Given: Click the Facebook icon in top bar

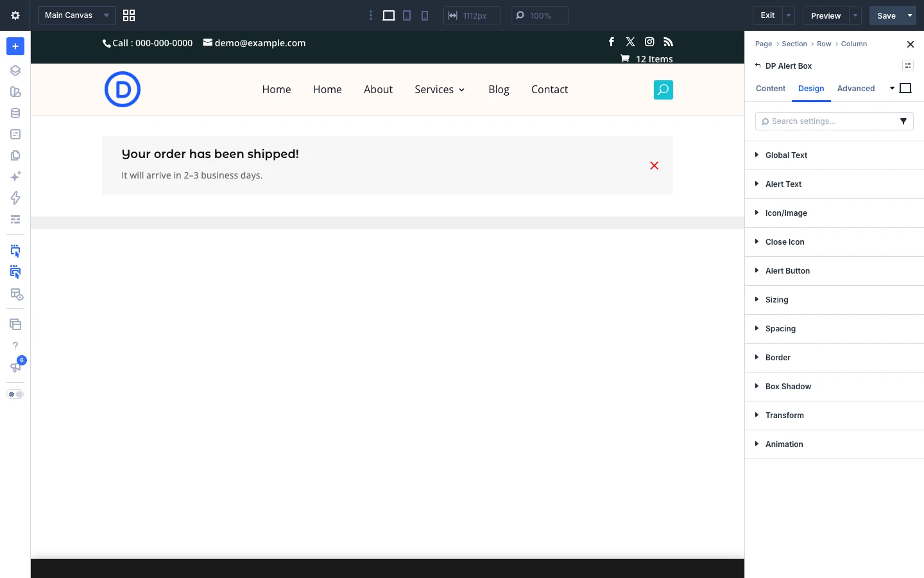Looking at the screenshot, I should [x=612, y=42].
